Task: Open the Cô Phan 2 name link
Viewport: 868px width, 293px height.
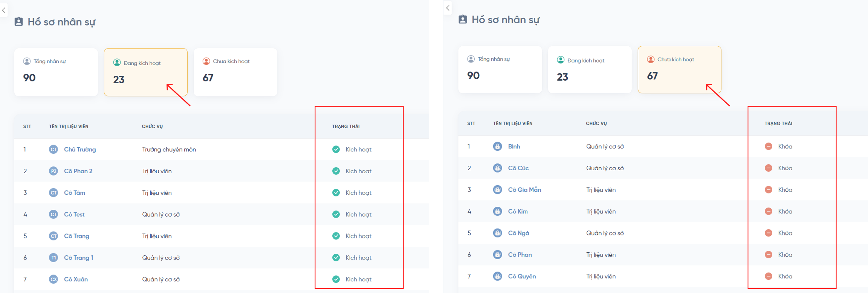Action: [78, 171]
